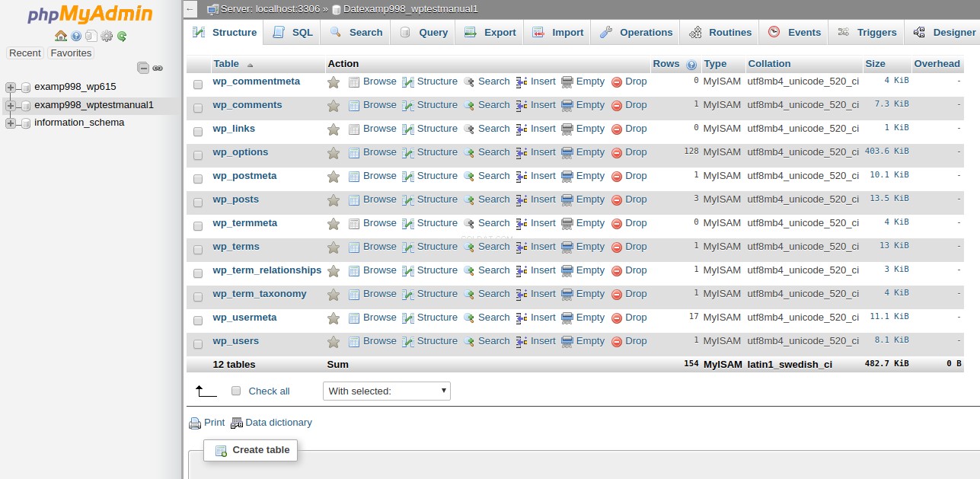Click Empty icon for wp_term_taxonomy
Viewport: 980px width, 479px height.
point(567,295)
